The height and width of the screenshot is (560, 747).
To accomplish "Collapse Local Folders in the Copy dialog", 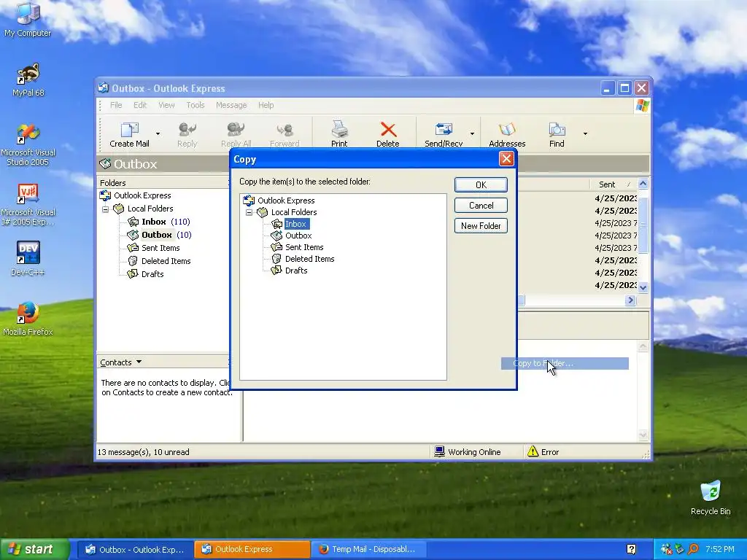I will coord(249,212).
